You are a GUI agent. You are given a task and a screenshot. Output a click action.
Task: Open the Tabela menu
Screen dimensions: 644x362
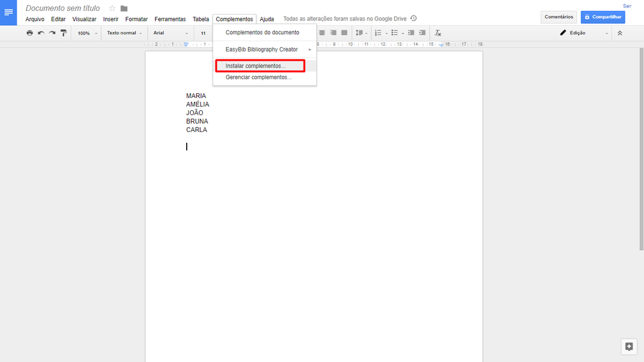tap(201, 19)
